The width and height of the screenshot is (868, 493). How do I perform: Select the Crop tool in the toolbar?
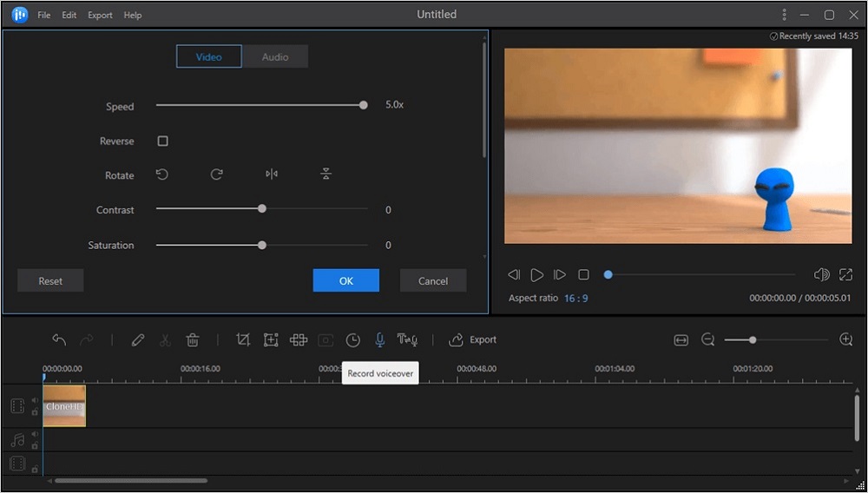pyautogui.click(x=243, y=340)
